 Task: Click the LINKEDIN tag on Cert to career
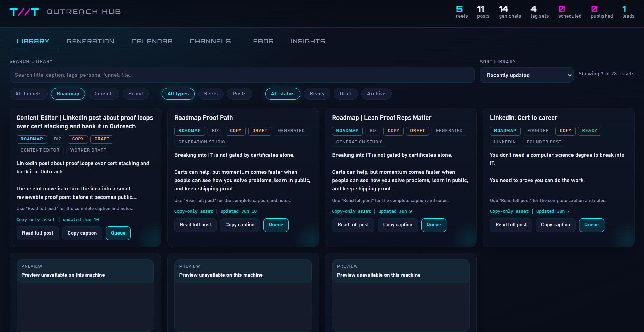[505, 142]
